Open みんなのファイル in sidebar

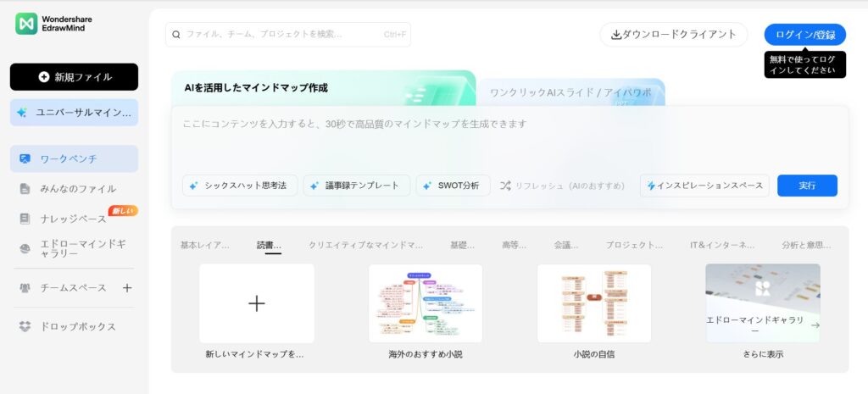tap(75, 189)
